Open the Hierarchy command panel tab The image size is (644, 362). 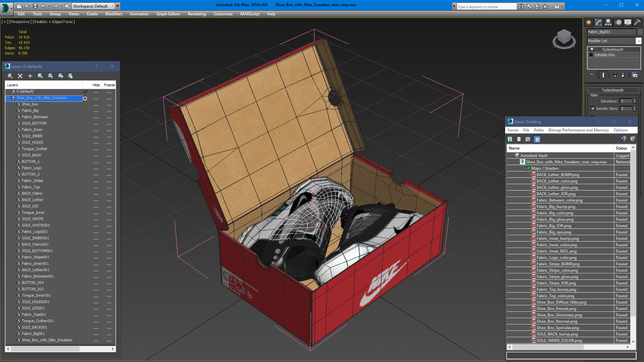pos(608,23)
